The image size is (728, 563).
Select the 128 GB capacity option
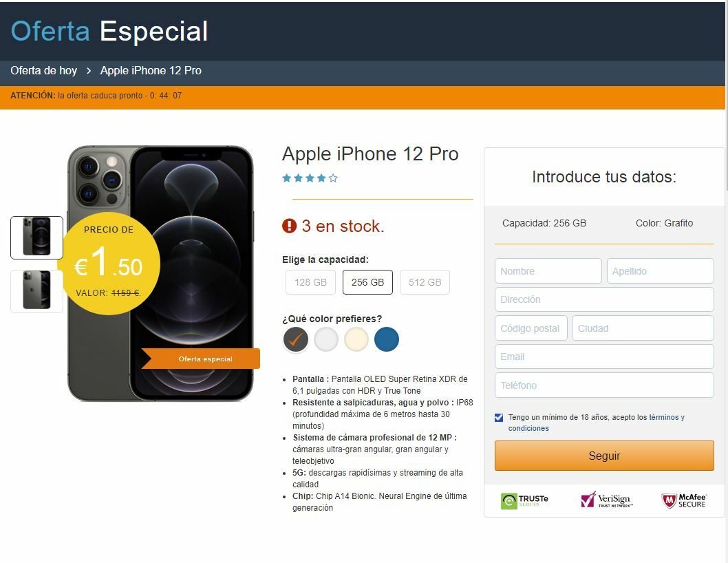(310, 282)
